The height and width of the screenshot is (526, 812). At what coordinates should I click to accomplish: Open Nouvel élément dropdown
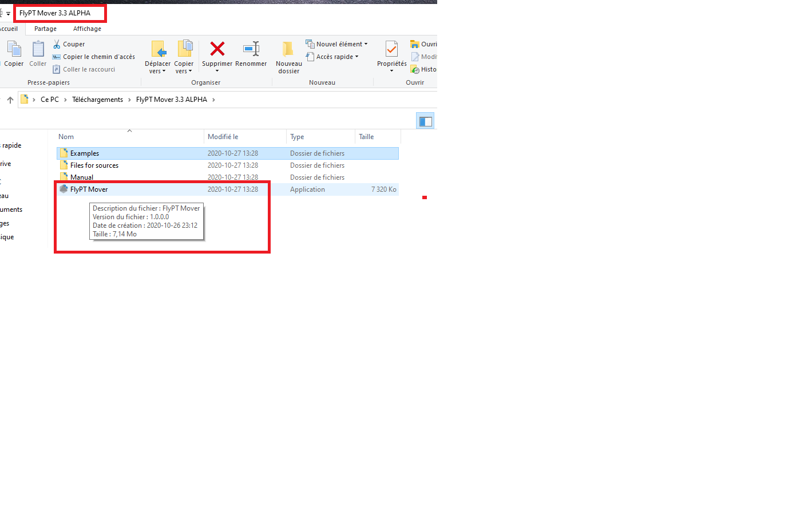pyautogui.click(x=336, y=44)
